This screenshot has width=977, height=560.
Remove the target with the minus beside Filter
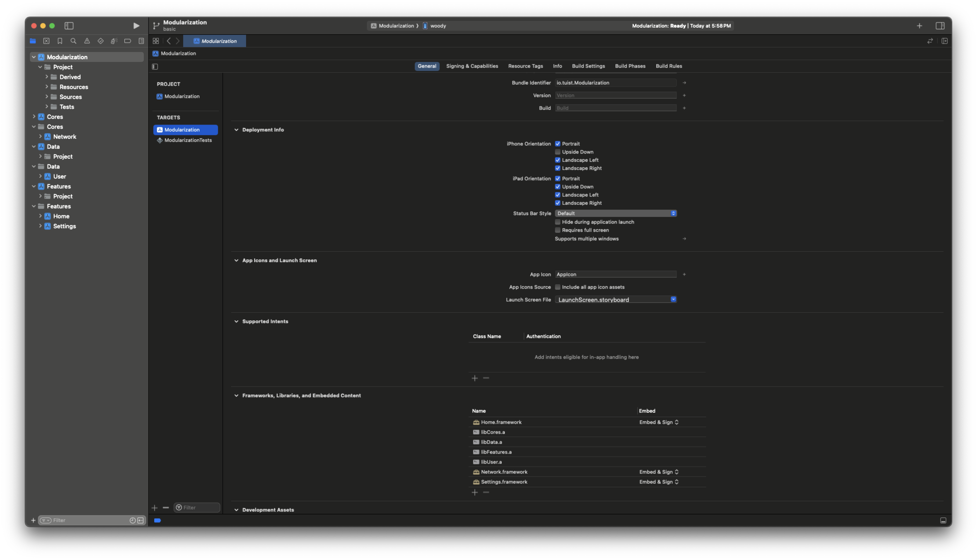166,508
